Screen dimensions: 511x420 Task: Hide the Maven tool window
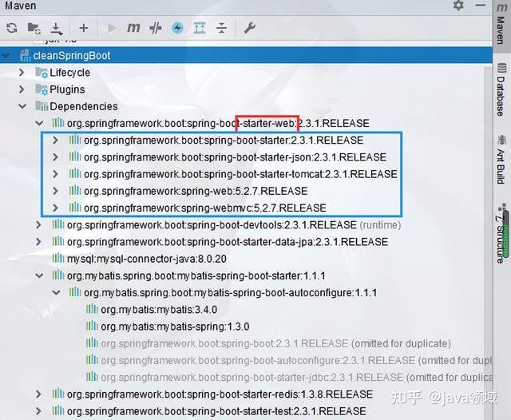480,6
